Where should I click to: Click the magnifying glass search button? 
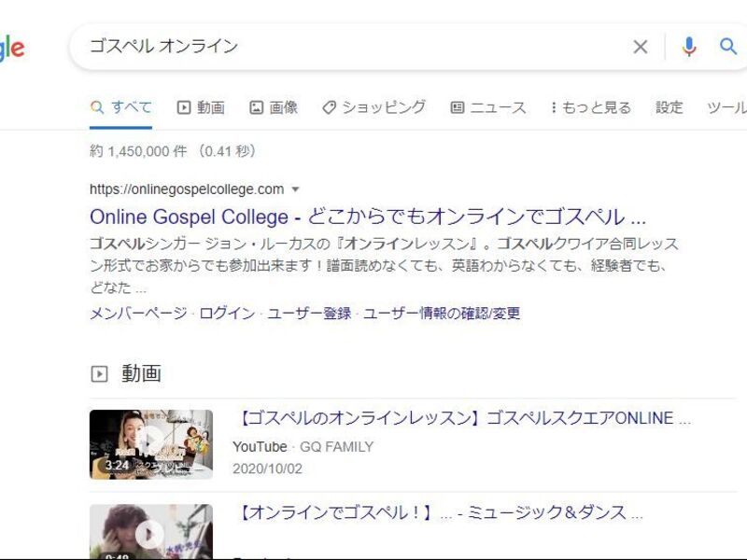(x=728, y=47)
